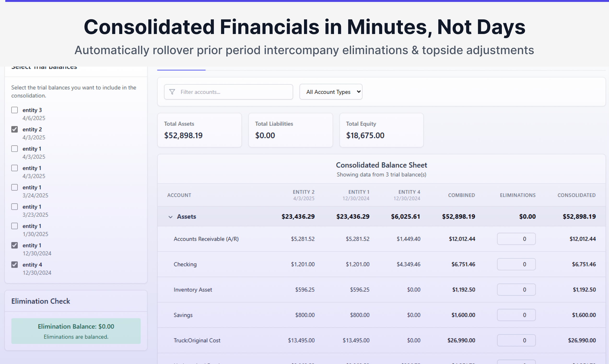Uncheck entity 4 dated 12/30/2024
609x364 pixels.
pos(14,264)
